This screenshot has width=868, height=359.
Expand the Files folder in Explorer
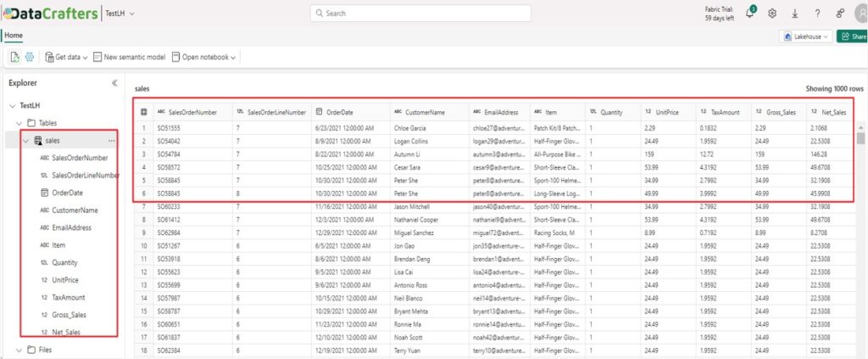pyautogui.click(x=19, y=350)
